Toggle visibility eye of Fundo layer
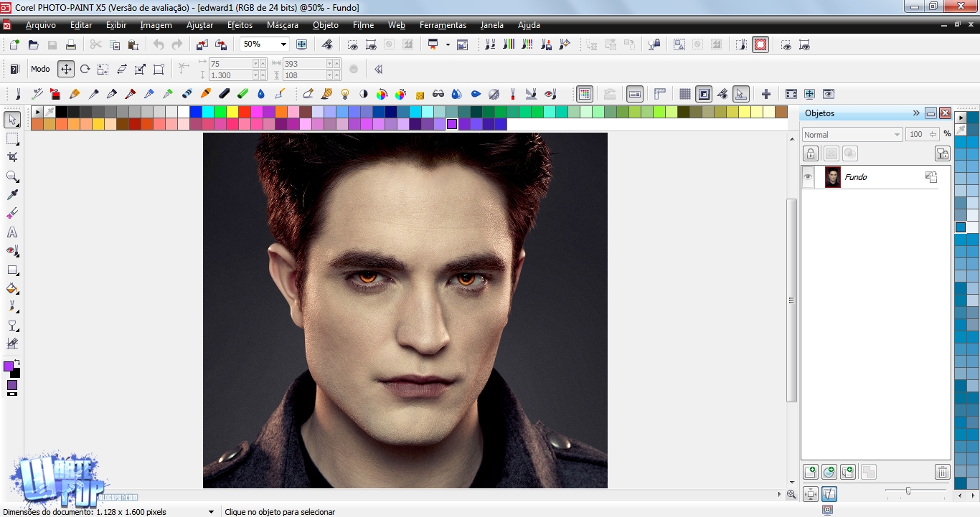980x517 pixels. click(x=808, y=177)
